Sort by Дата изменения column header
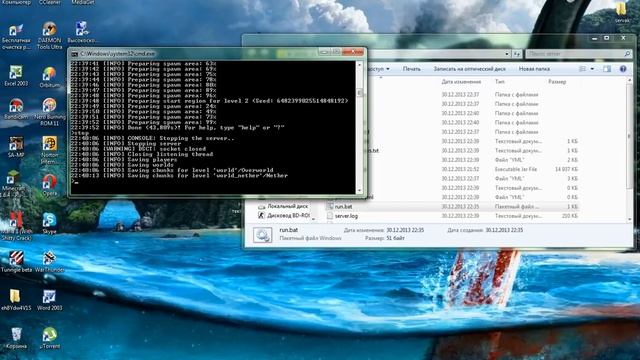This screenshot has width=640, height=360. click(461, 82)
